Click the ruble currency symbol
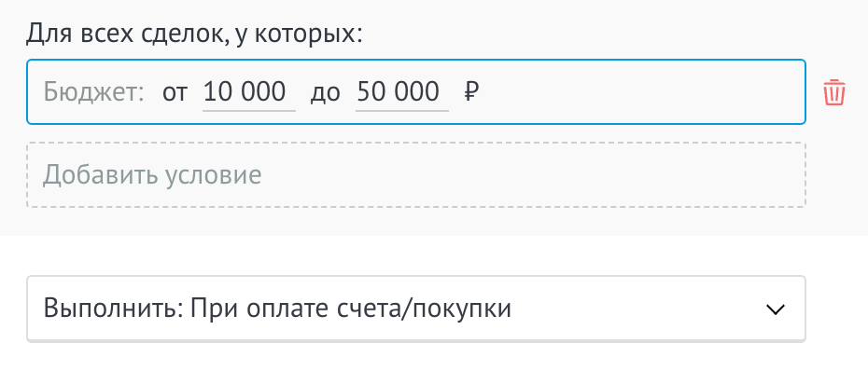868x371 pixels. 470,91
